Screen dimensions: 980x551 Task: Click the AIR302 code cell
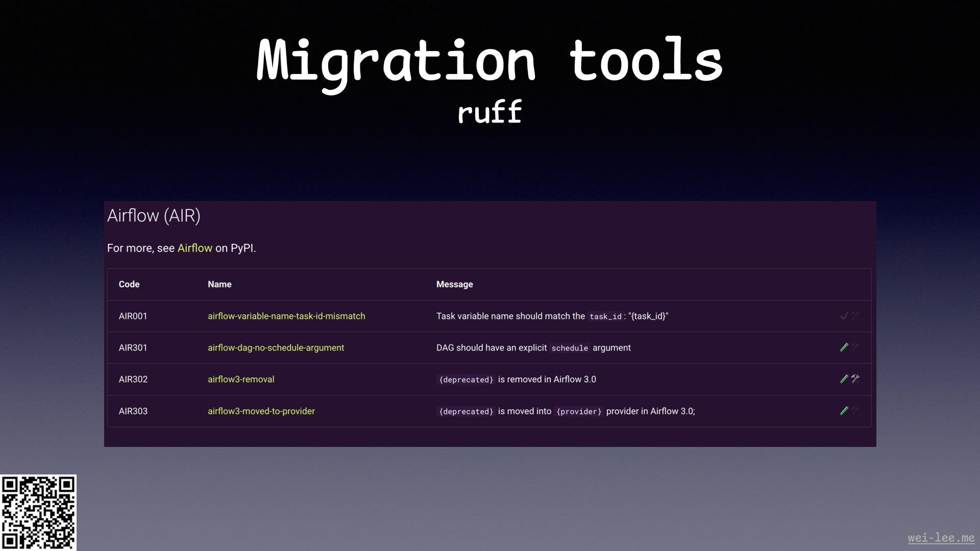[133, 380]
